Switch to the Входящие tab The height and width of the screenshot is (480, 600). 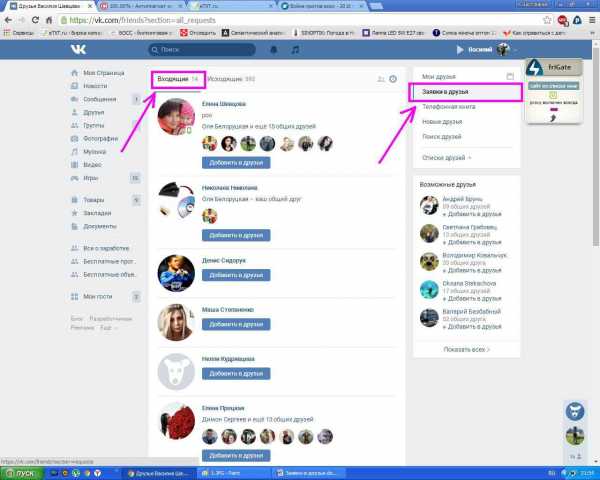pos(178,79)
